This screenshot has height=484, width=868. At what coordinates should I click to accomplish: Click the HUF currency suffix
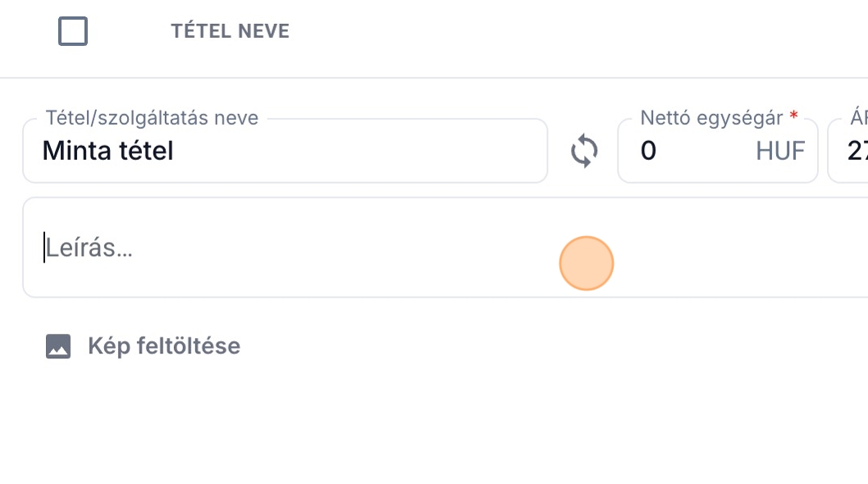click(780, 152)
